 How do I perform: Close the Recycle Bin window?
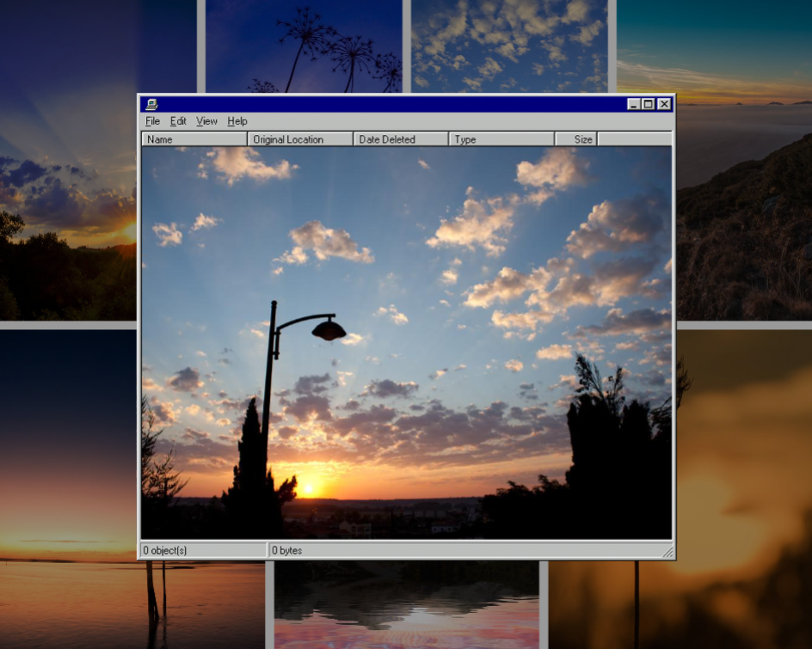(x=664, y=104)
